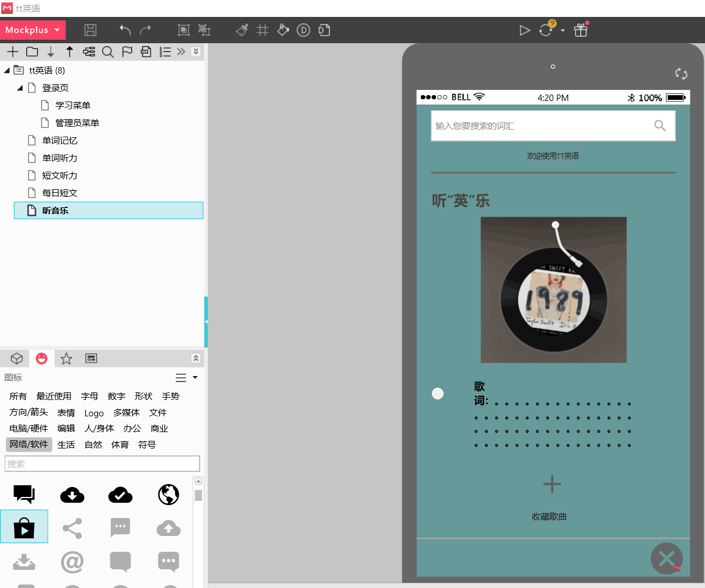Select the 学习菜单 page
Viewport: 705px width, 588px height.
[73, 106]
